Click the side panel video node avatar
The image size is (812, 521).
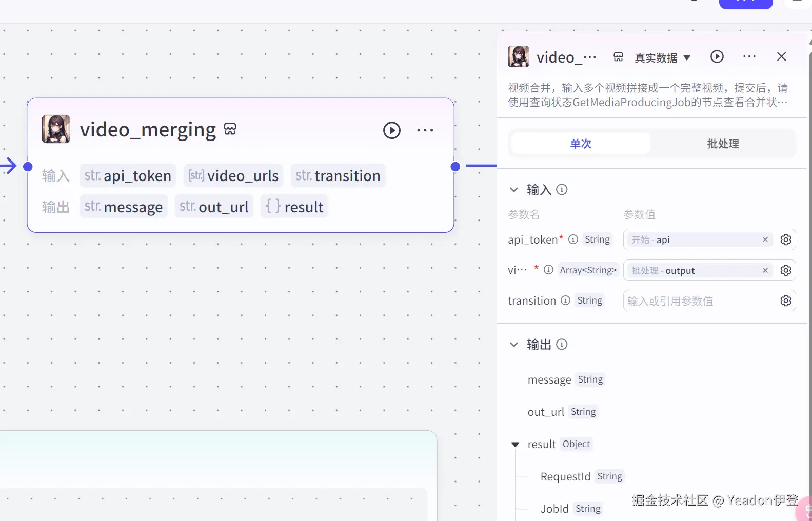pos(519,56)
